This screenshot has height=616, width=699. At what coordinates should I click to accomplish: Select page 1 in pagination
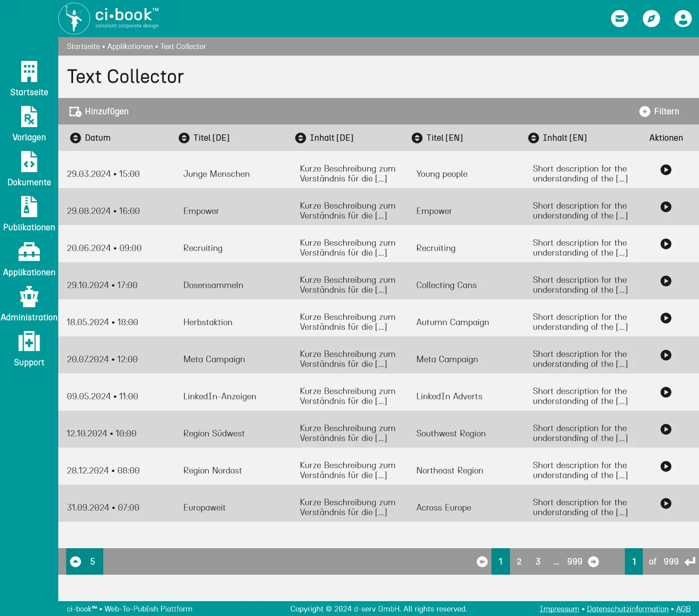500,561
